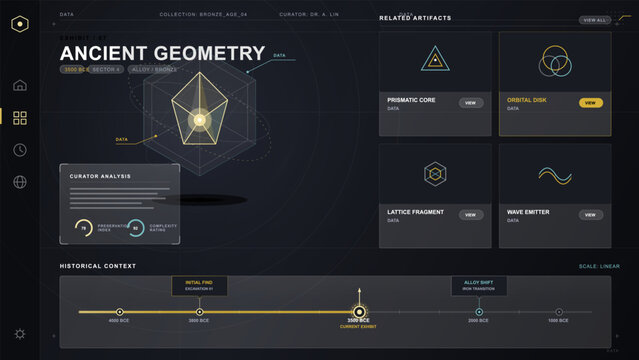Click the Related Artifacts heading
Image resolution: width=639 pixels, height=360 pixels.
415,18
